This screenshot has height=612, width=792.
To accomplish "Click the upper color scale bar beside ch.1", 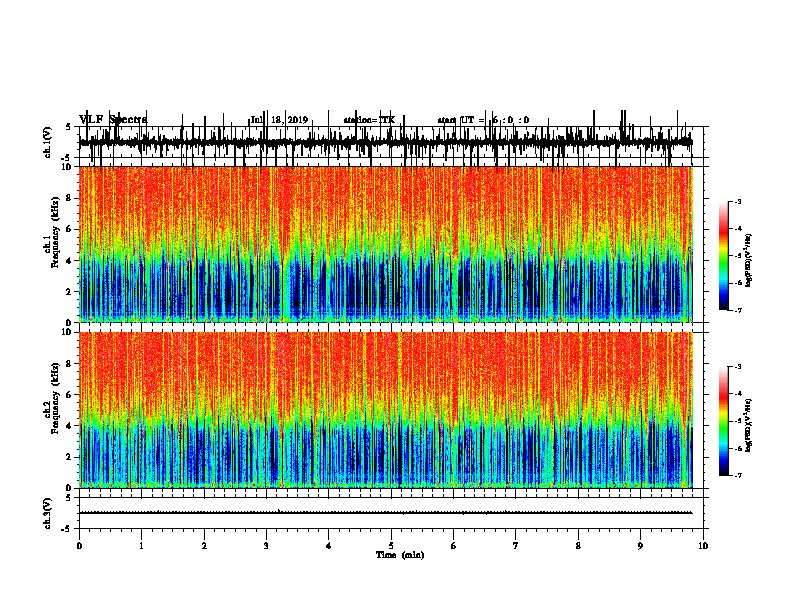I will pos(724,256).
